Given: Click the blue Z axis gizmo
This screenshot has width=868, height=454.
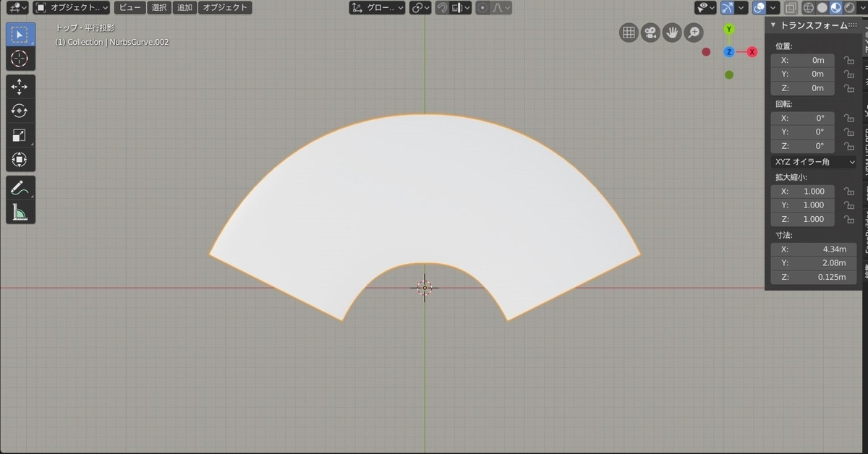Looking at the screenshot, I should point(729,52).
